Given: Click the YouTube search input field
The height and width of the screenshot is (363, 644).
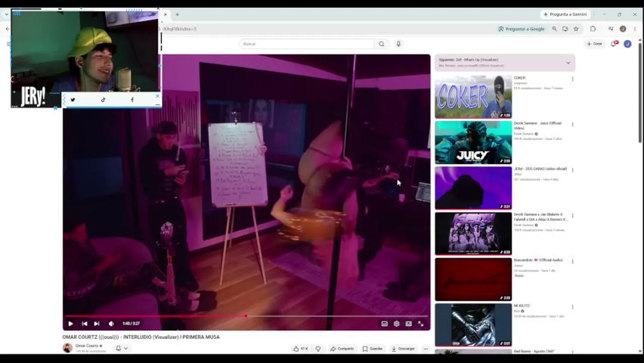Looking at the screenshot, I should 306,44.
